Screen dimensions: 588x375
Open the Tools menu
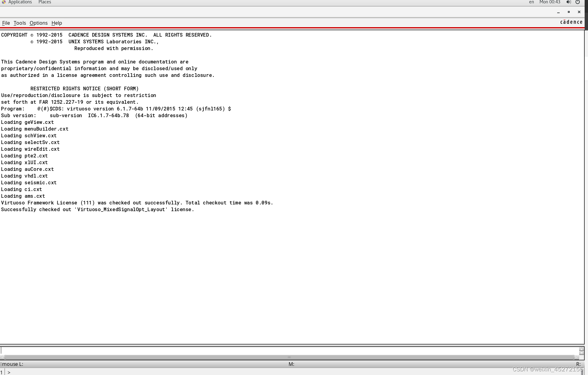coord(20,23)
